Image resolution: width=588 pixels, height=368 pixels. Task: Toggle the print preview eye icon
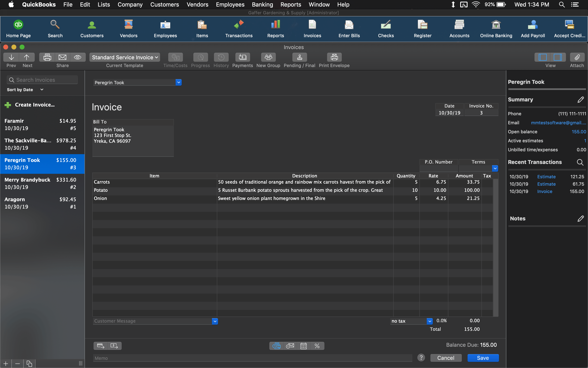tap(78, 57)
